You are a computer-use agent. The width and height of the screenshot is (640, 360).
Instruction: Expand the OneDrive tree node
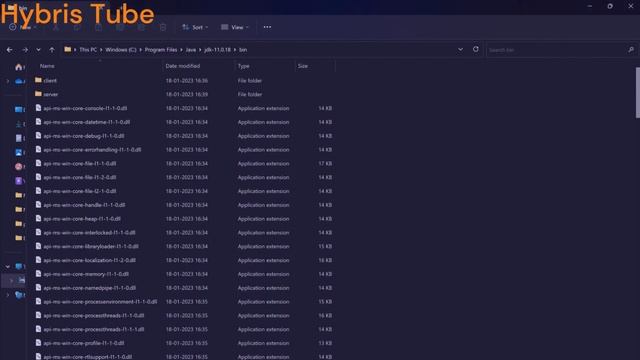point(8,81)
